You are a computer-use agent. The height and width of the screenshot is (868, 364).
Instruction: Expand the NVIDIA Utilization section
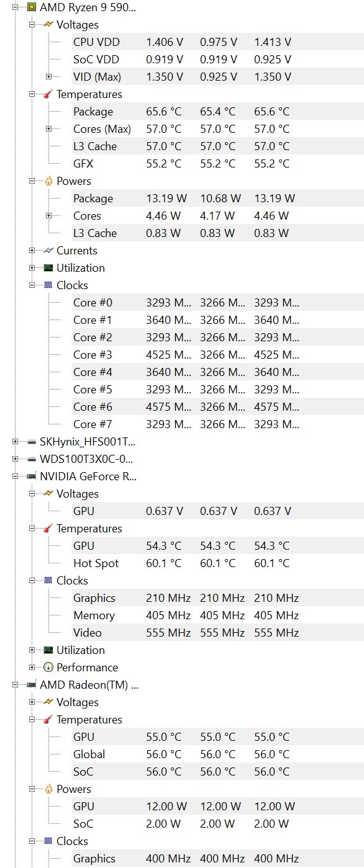click(32, 650)
